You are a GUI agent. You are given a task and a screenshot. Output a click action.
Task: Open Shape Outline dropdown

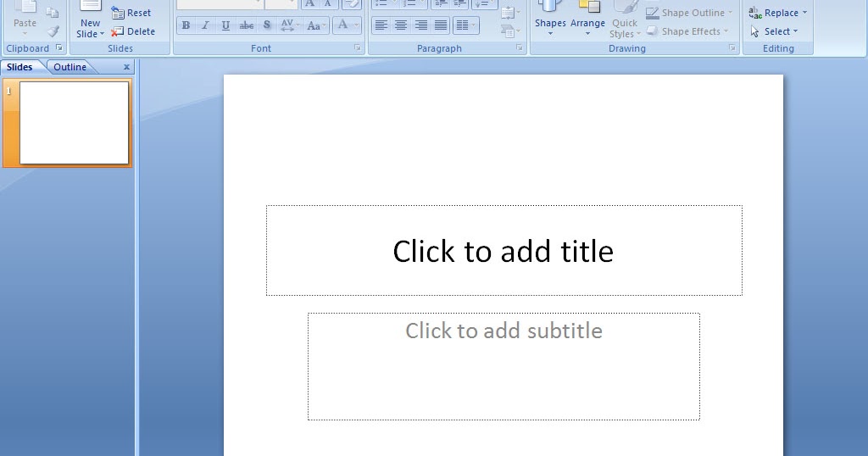tap(688, 13)
